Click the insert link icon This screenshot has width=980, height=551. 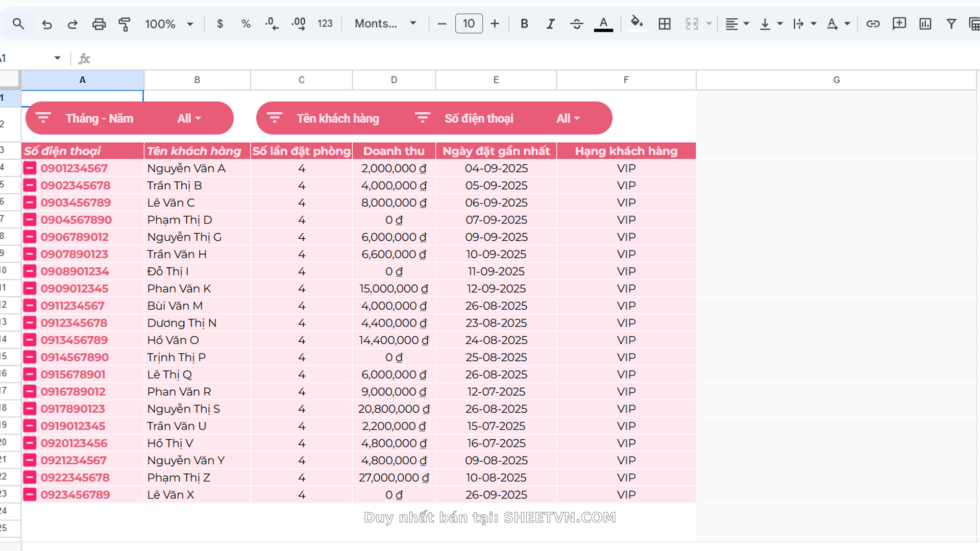(x=873, y=23)
